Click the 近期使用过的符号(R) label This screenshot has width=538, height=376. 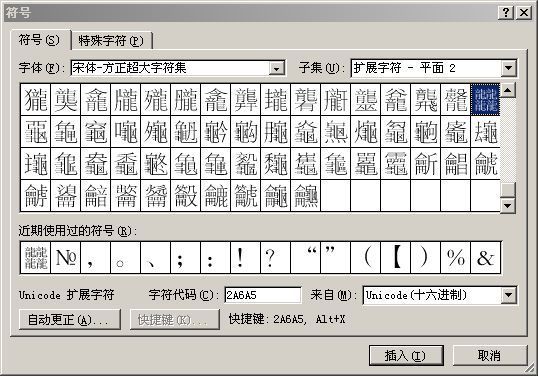[x=78, y=231]
